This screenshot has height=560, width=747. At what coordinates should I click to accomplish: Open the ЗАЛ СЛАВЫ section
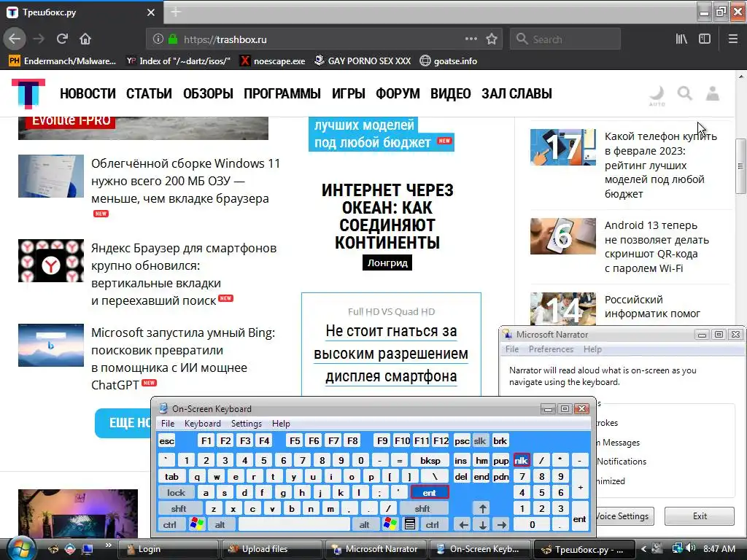click(517, 93)
